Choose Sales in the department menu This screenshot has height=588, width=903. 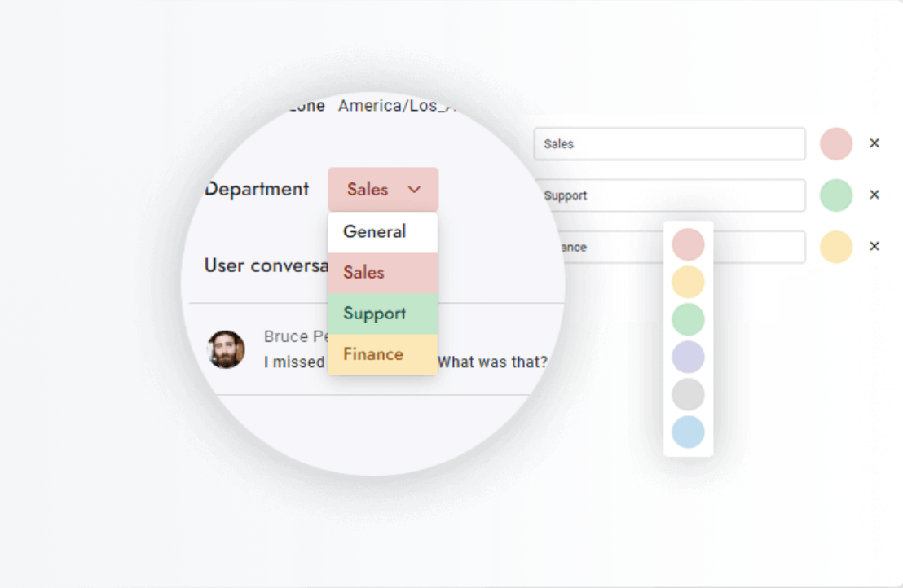[382, 273]
